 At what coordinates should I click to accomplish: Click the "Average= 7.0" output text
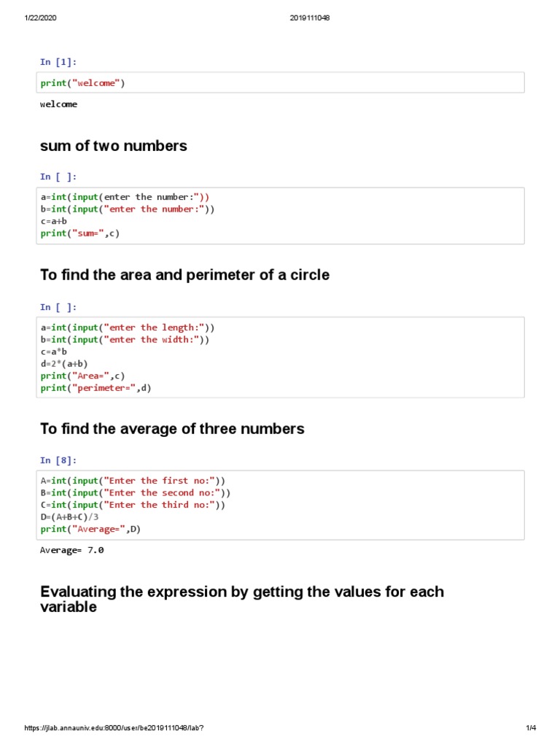[71, 550]
